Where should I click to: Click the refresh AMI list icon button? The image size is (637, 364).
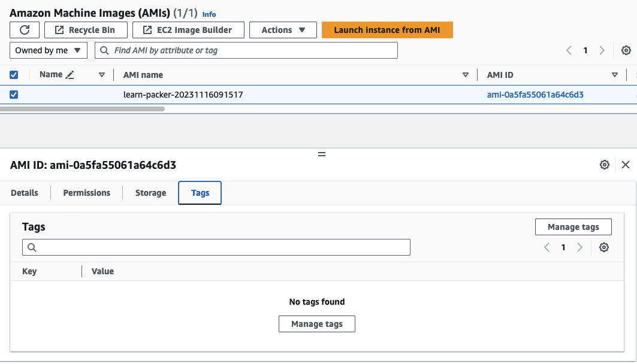point(25,30)
